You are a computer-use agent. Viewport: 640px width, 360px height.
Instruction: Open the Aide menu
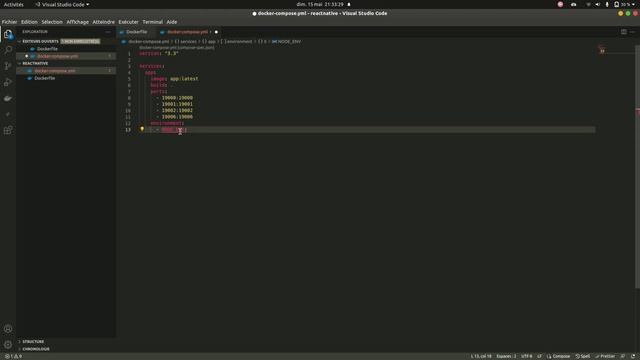tap(172, 22)
